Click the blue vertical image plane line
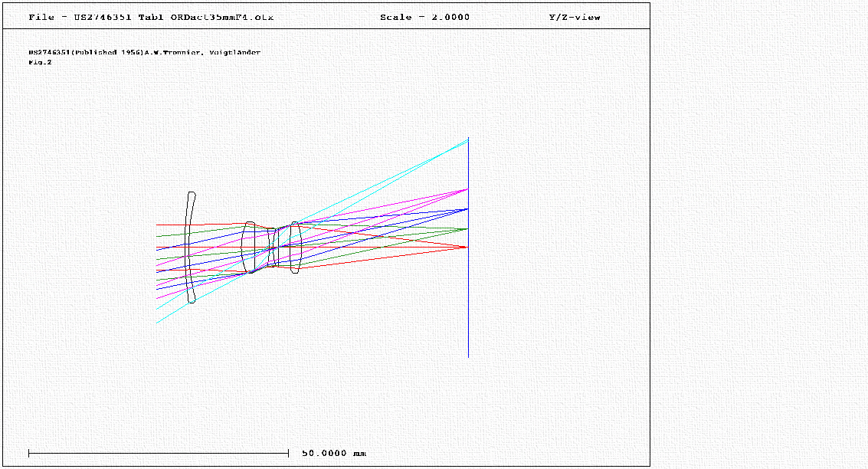 [468, 248]
